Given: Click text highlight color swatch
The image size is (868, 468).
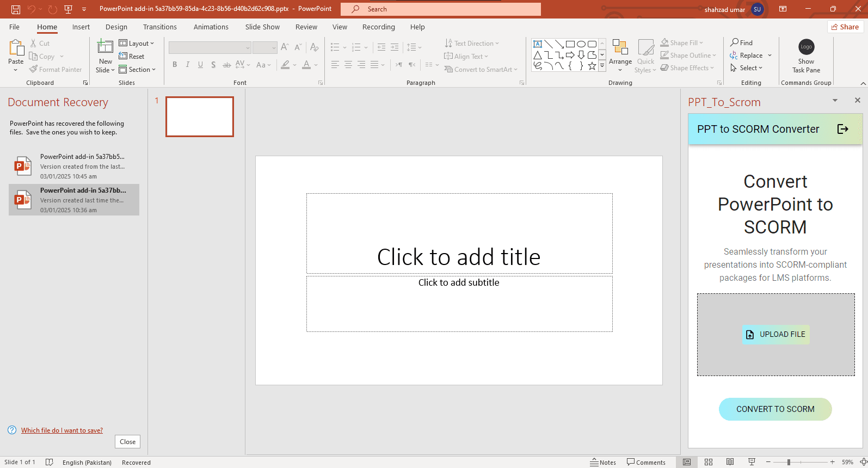Looking at the screenshot, I should (x=285, y=65).
